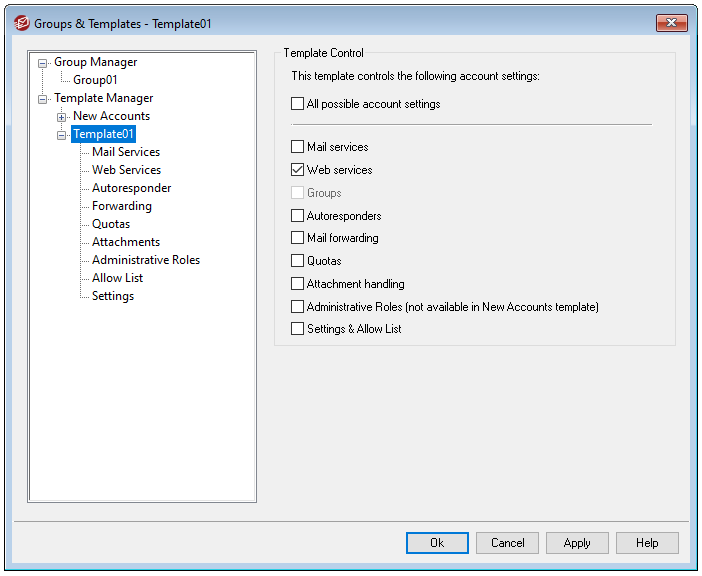Open Quotas tree item
Screen dimensions: 702x576
point(111,224)
